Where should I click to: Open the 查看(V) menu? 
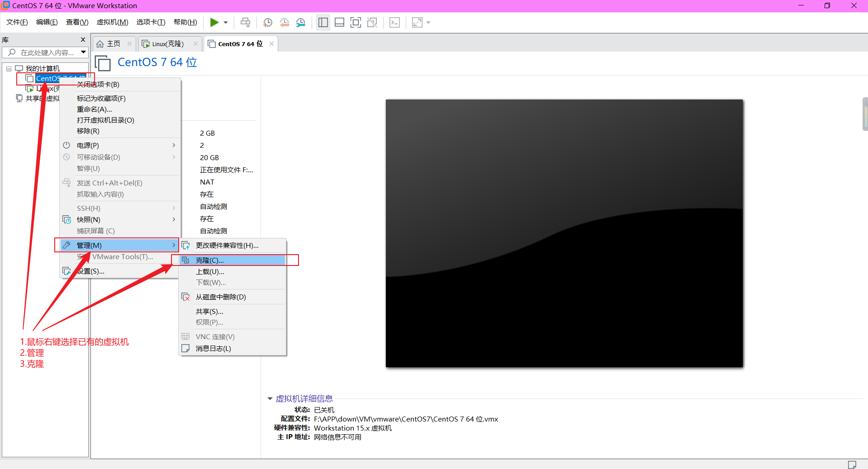tap(77, 22)
